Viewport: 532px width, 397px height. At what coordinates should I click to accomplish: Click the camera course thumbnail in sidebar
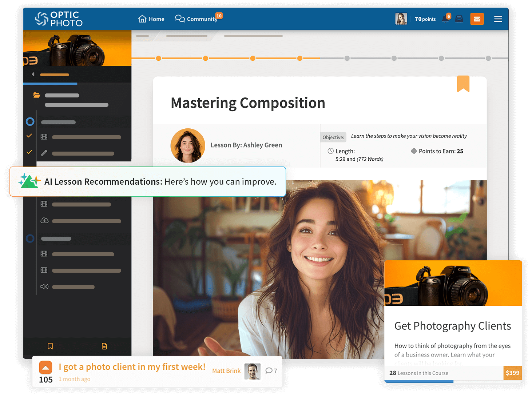point(77,48)
